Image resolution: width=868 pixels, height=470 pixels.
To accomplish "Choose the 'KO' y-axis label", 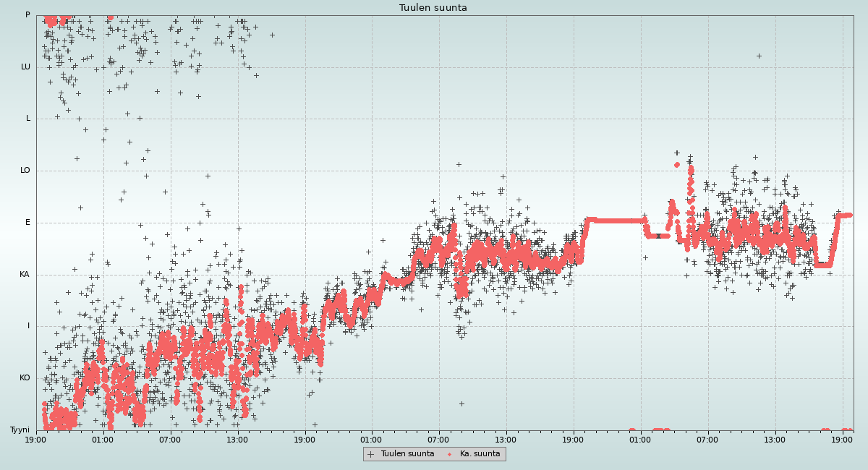I will click(x=25, y=378).
